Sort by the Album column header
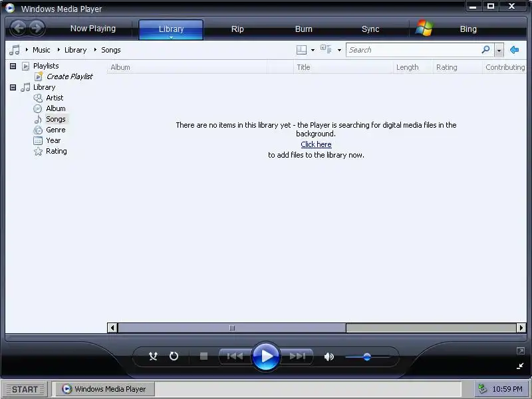532x399 pixels. [x=187, y=67]
